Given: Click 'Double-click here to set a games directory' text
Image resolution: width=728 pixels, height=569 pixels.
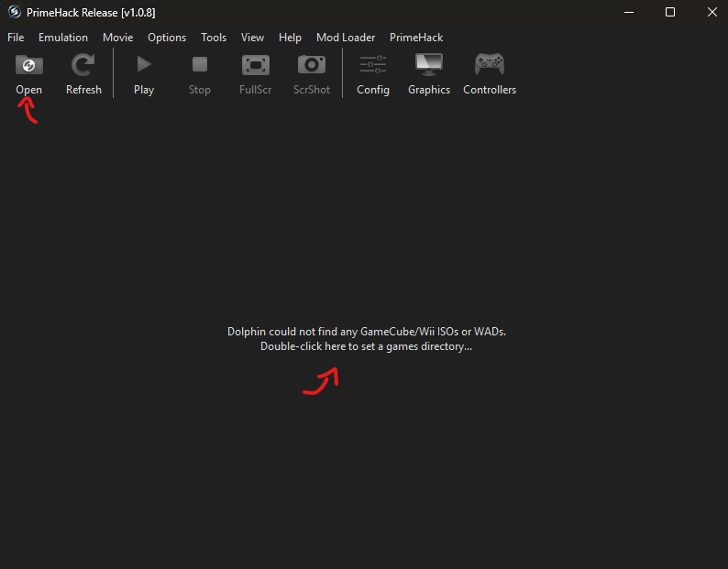Looking at the screenshot, I should [367, 346].
